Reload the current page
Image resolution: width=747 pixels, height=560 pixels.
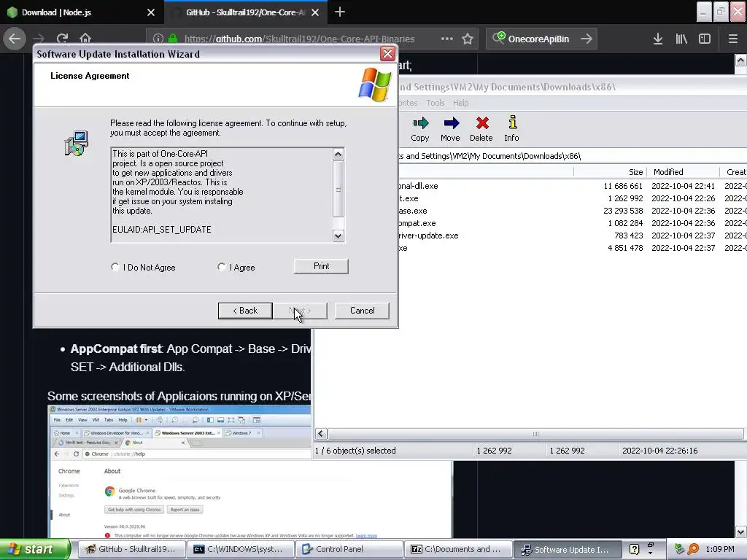62,39
